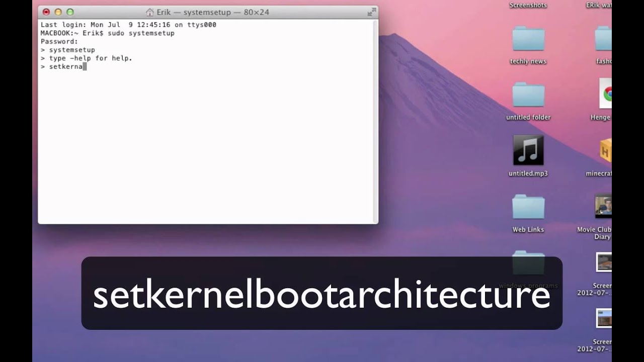Click the 'Password:' line in Terminal
Screen dimensions: 644x362
point(59,42)
